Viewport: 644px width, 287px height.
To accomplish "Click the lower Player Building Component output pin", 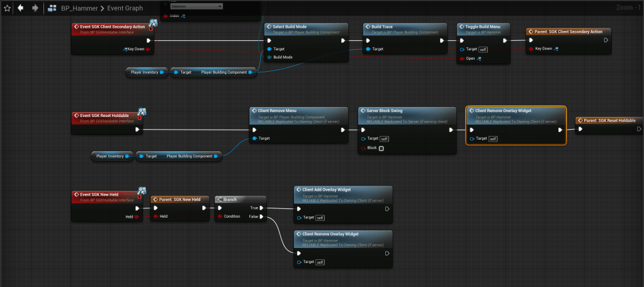I will click(x=215, y=156).
